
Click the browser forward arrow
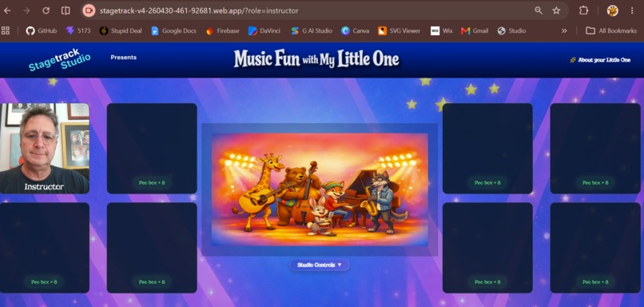pyautogui.click(x=26, y=10)
